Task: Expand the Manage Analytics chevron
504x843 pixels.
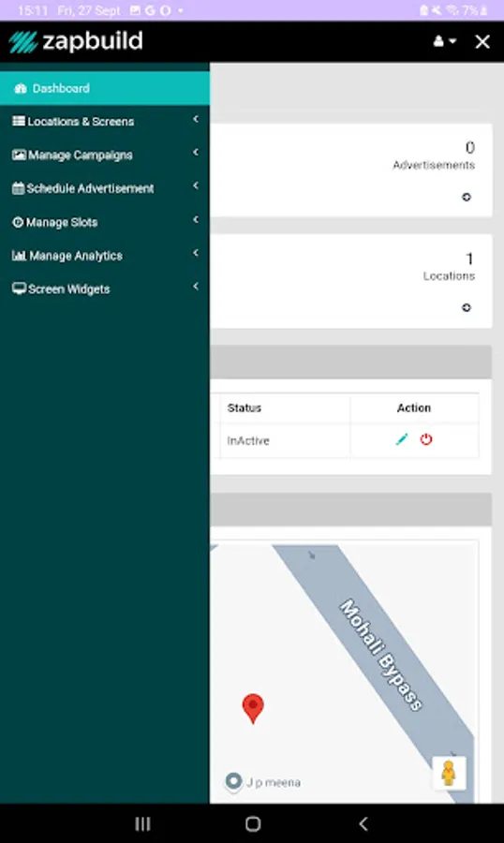Action: click(196, 253)
